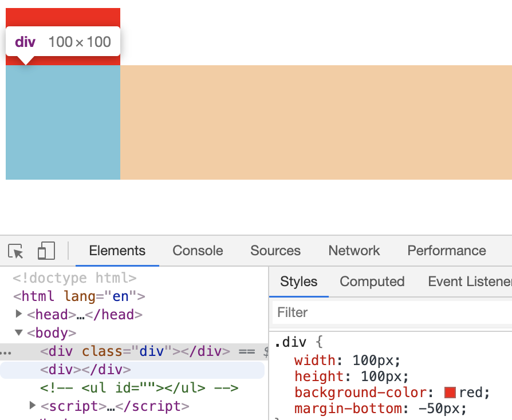This screenshot has height=420, width=512.
Task: Click the blue highlighted box on the page
Action: click(63, 122)
